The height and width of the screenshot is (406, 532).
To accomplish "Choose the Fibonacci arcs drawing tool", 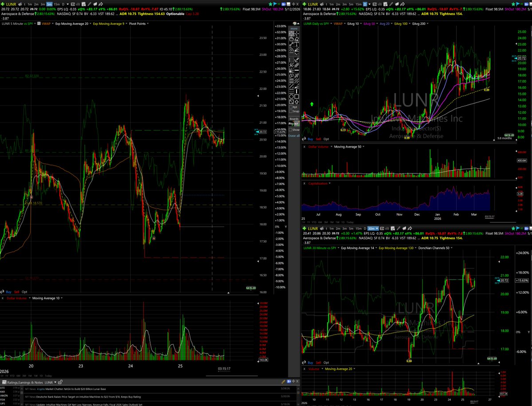I will pos(291,49).
